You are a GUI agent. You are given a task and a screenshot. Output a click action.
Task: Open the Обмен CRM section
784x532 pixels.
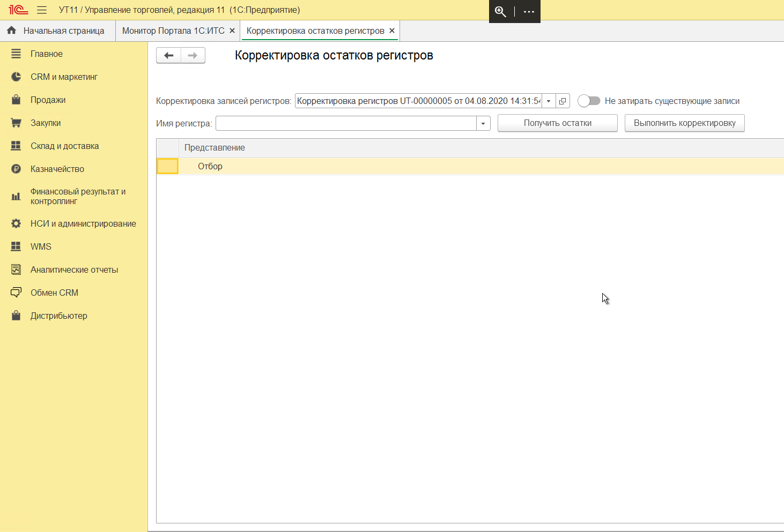click(54, 293)
